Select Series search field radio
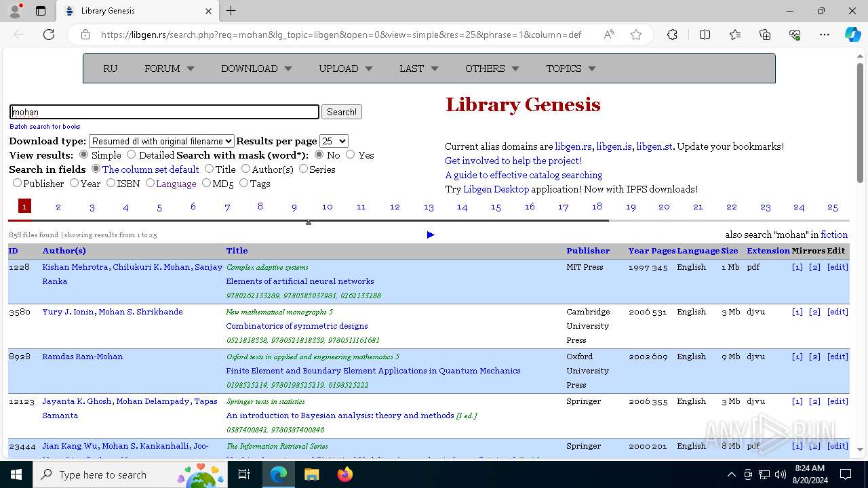 click(x=303, y=169)
